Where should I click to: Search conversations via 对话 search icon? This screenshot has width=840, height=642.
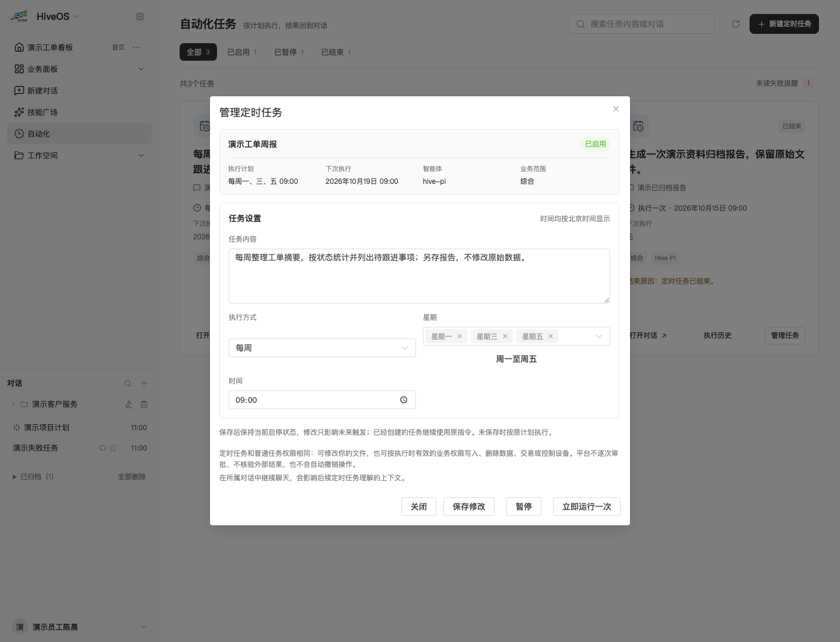[x=128, y=383]
